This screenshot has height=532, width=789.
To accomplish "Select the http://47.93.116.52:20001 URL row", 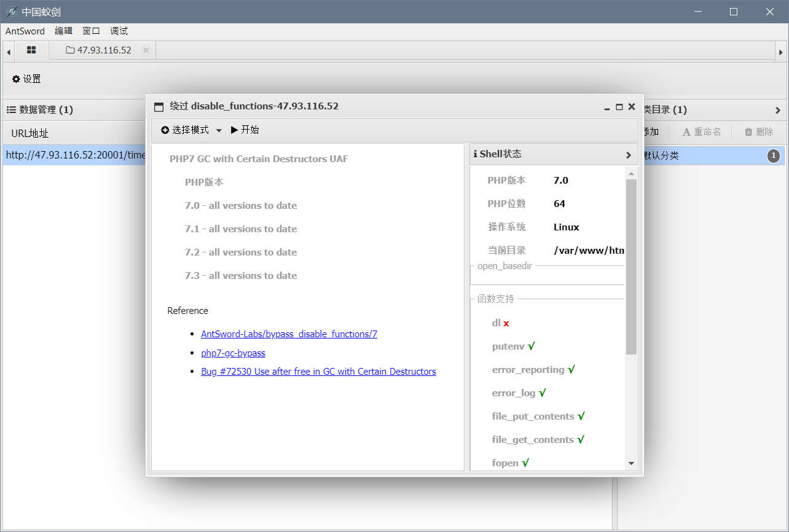I will [74, 155].
